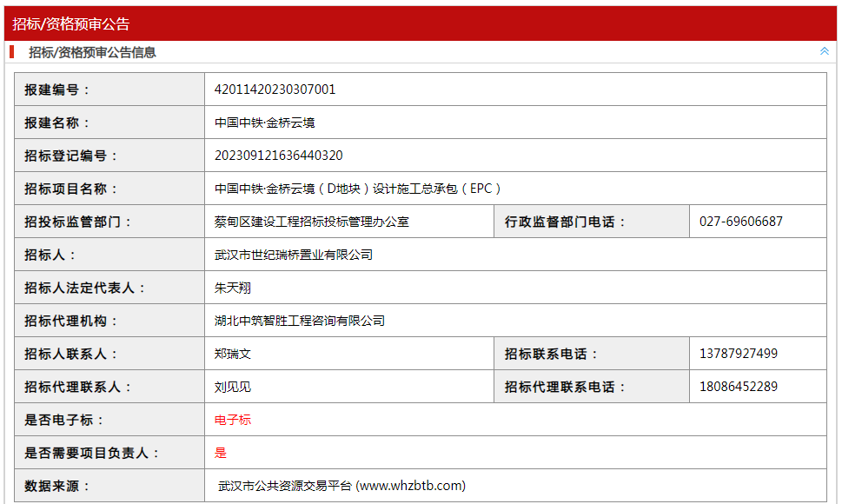Select the 报建编号 label
842x504 pixels.
pyautogui.click(x=57, y=90)
